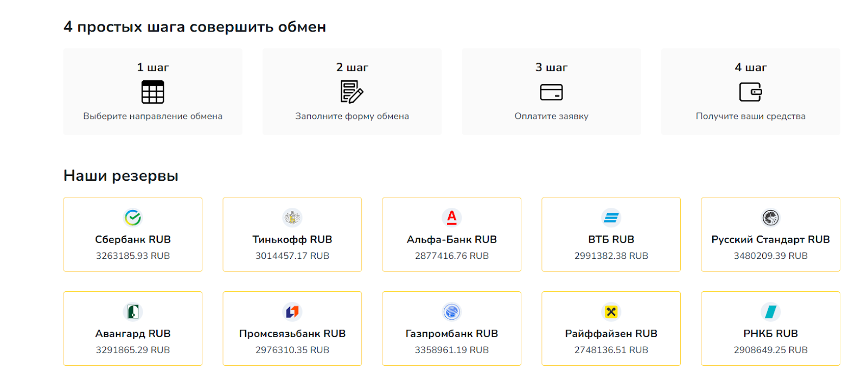Click the Райффайзен yellow cross logo

pos(611,312)
